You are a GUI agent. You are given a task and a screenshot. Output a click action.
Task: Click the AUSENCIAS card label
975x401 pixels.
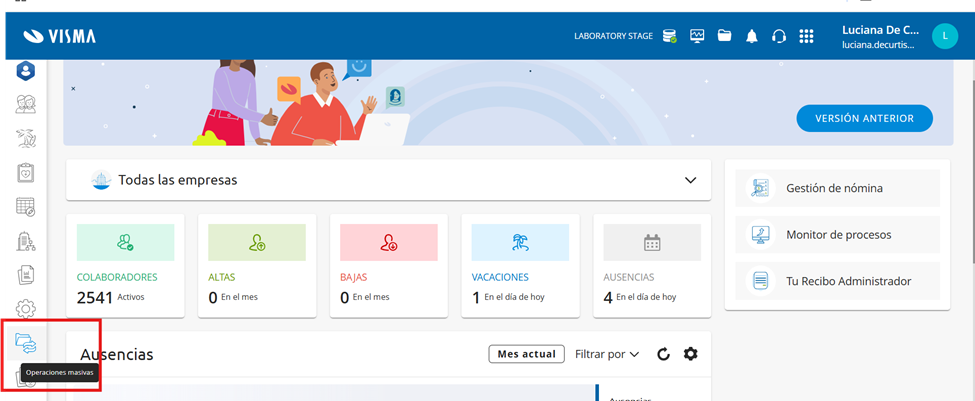629,277
